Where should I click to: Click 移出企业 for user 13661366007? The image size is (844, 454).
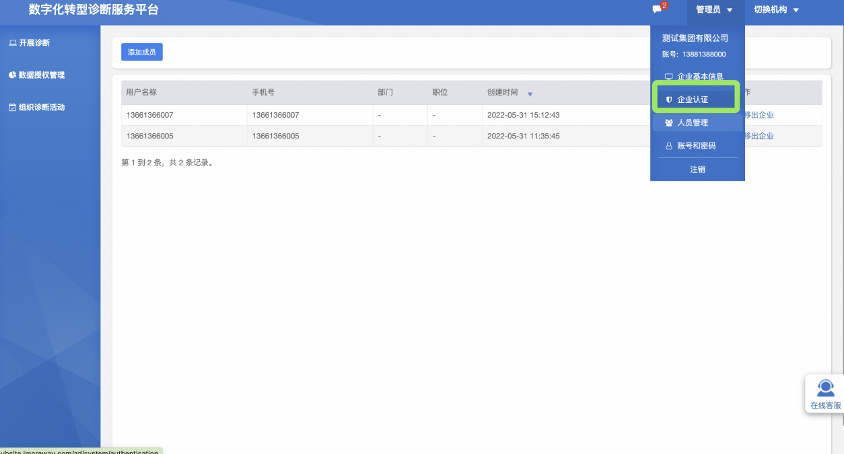pos(759,115)
